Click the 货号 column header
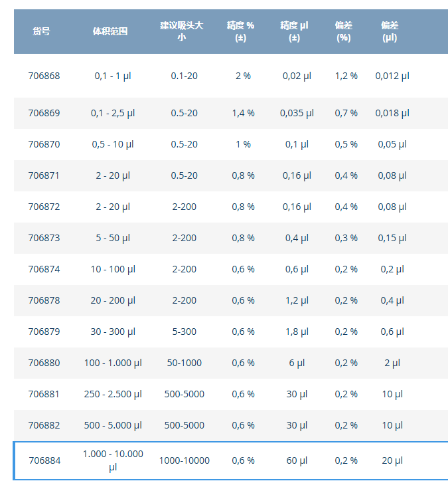The image size is (448, 485). coord(41,31)
